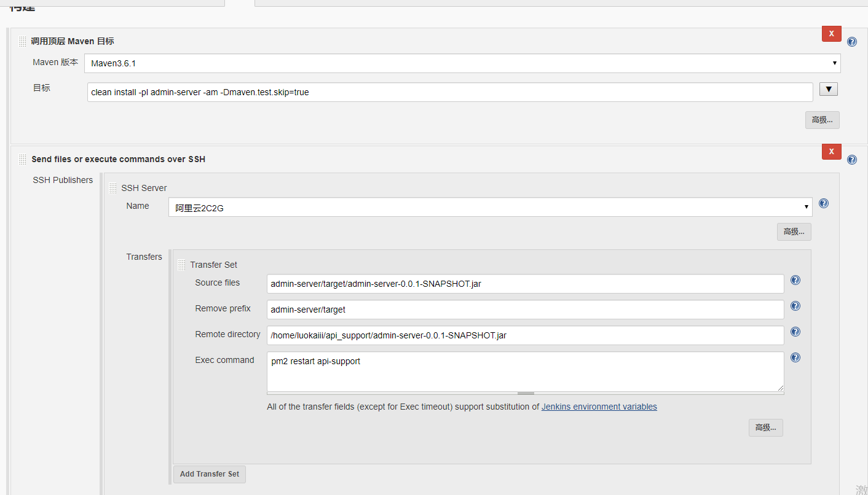Click the Exec command text area
Image resolution: width=868 pixels, height=495 pixels.
point(525,371)
